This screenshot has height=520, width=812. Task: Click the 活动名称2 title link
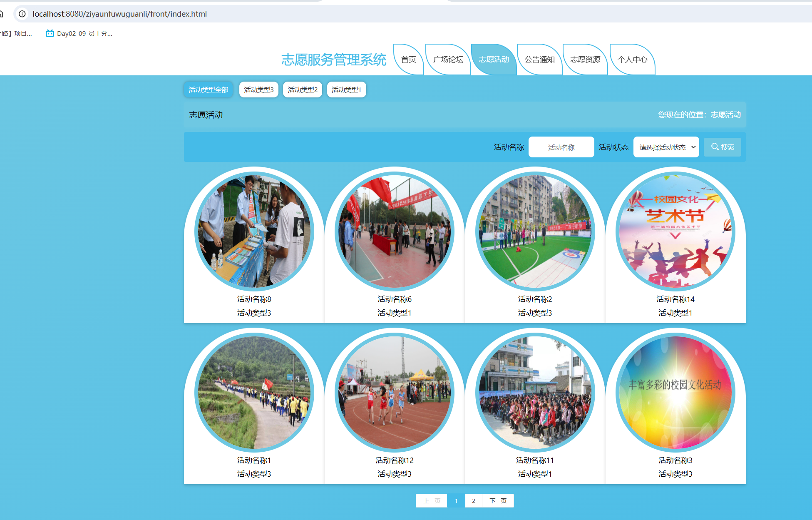[534, 299]
